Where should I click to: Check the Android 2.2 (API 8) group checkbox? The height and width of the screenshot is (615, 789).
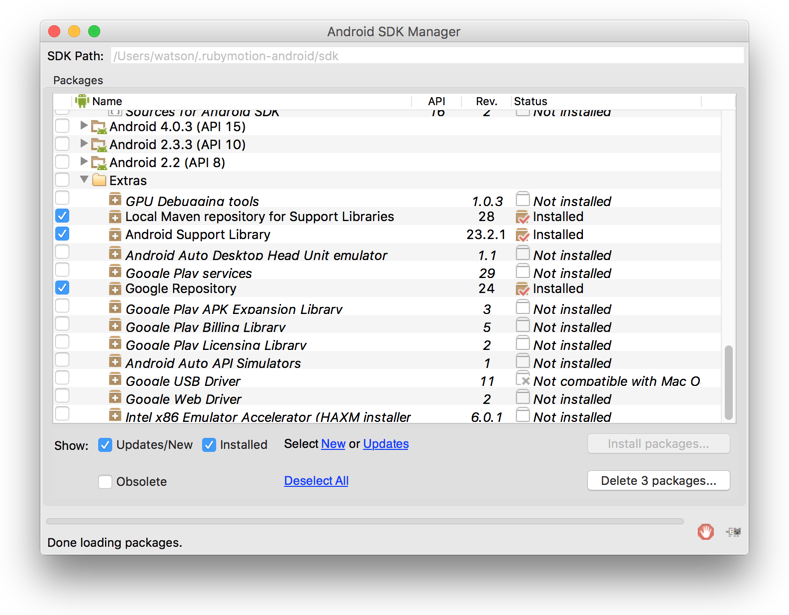(x=62, y=162)
